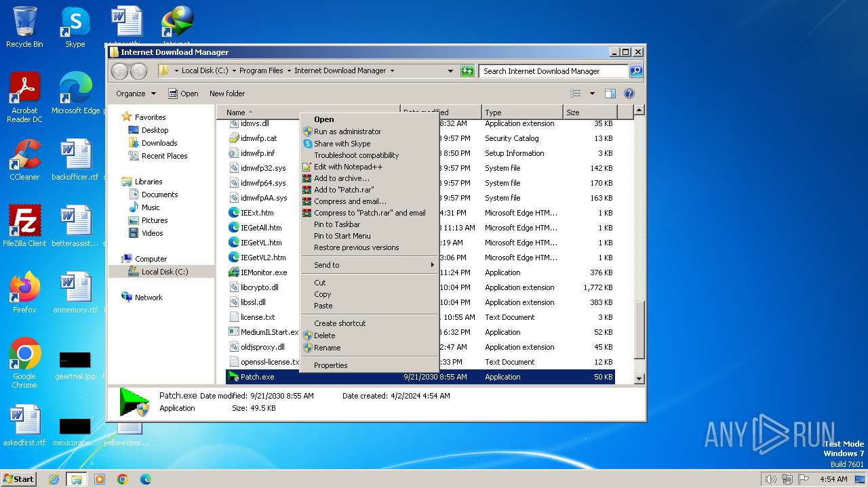Expand the views options dropdown arrow

click(x=592, y=94)
